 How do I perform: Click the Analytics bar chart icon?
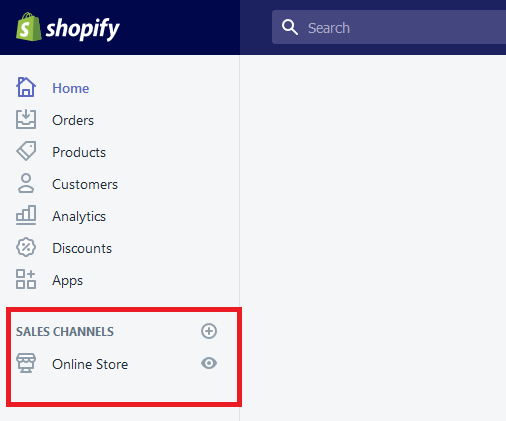26,215
